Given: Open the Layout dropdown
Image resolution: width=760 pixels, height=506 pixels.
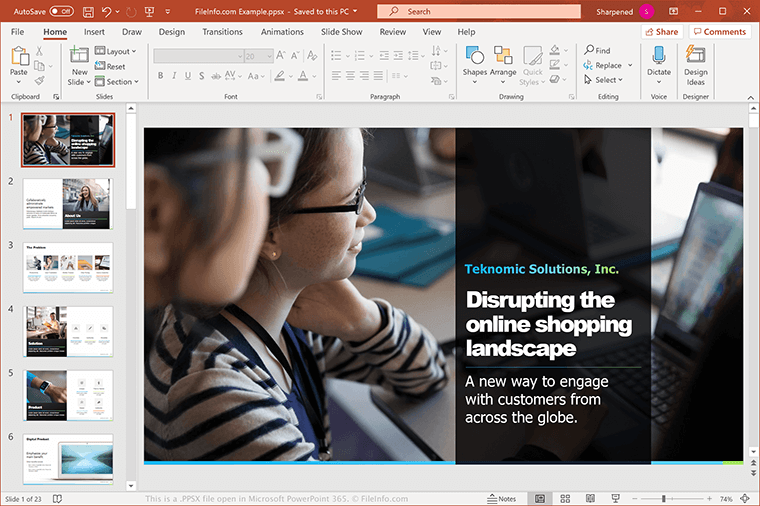Looking at the screenshot, I should coord(115,51).
